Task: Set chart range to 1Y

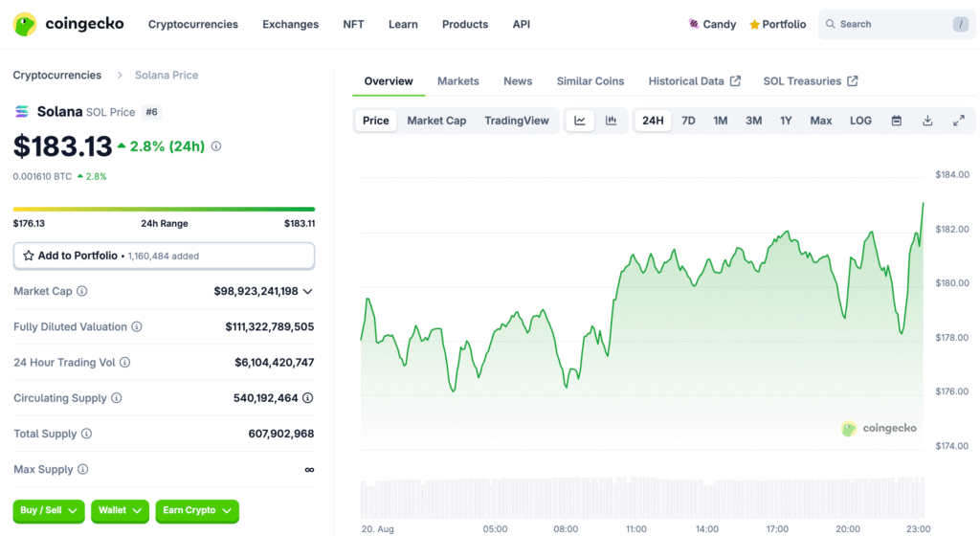Action: [x=786, y=121]
